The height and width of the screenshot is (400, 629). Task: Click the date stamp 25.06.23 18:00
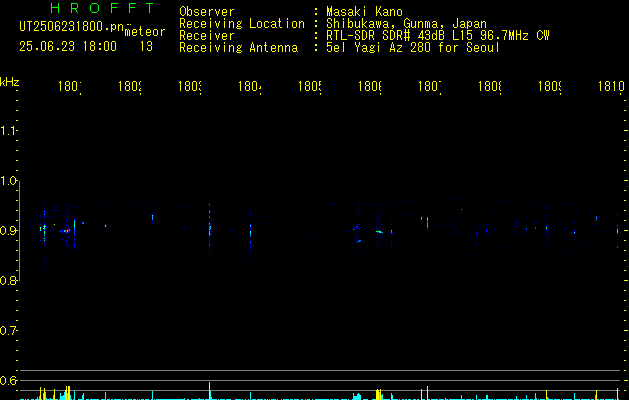(68, 47)
